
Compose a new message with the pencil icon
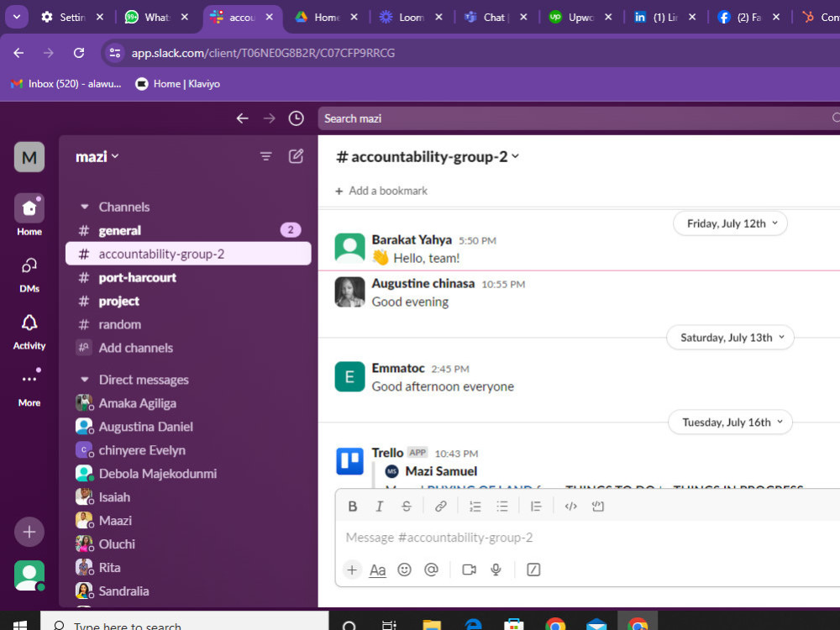click(x=297, y=156)
